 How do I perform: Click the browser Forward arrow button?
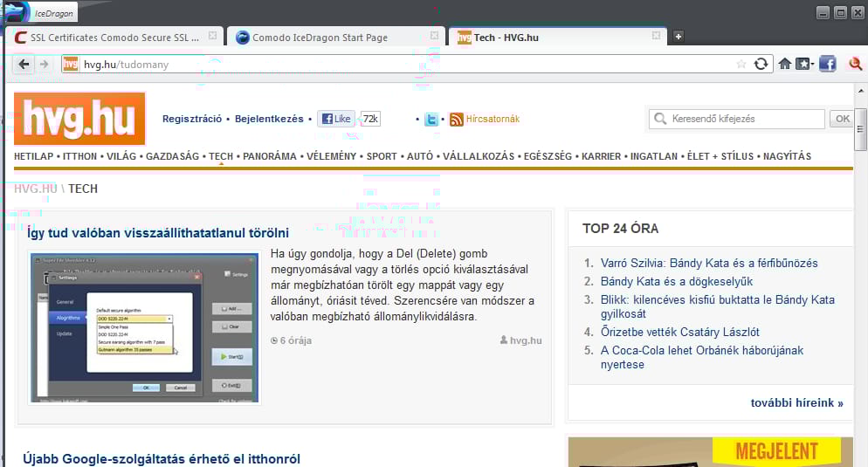(x=44, y=65)
